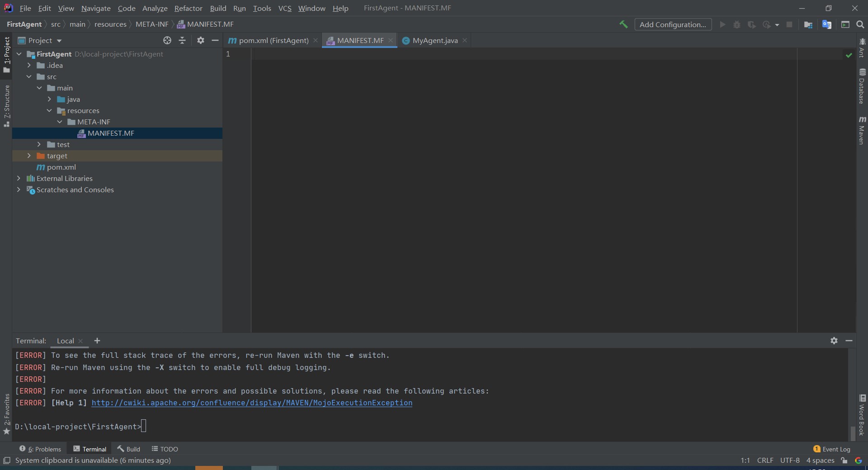868x470 pixels.
Task: Expand the test folder
Action: click(x=39, y=144)
